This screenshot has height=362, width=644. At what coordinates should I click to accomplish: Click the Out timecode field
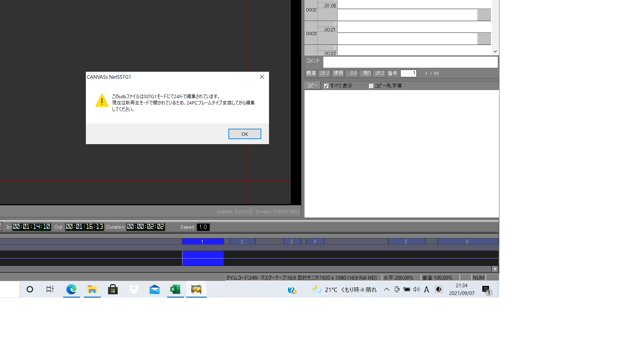pos(85,227)
